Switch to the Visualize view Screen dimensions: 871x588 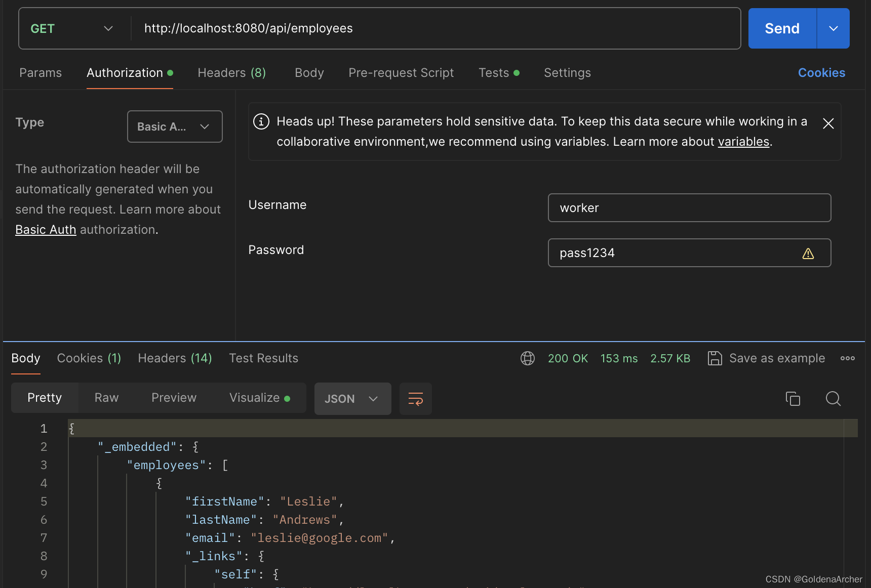tap(259, 398)
